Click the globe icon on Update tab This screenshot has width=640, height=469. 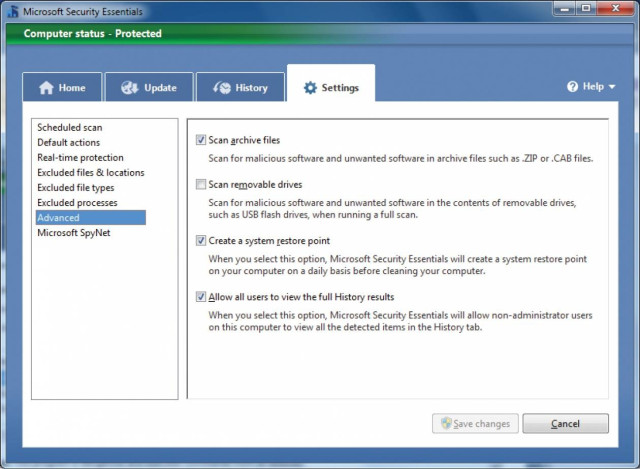(x=130, y=87)
